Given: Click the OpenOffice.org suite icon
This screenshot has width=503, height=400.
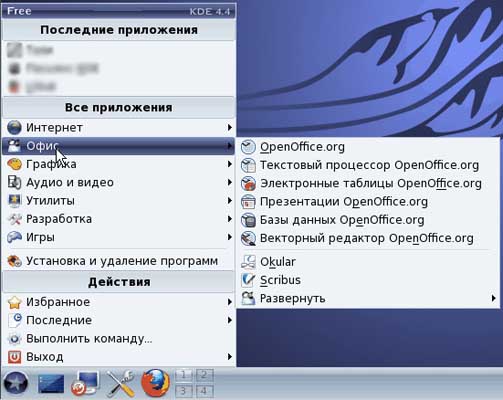Looking at the screenshot, I should click(248, 147).
